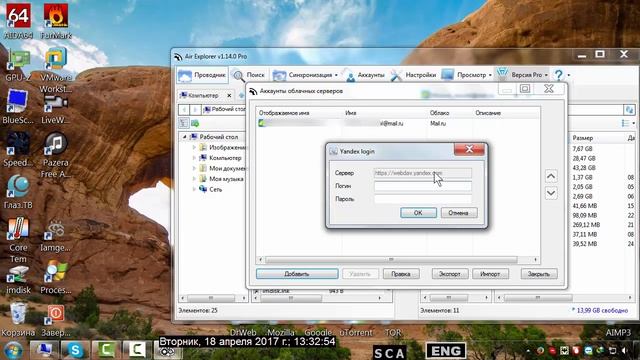Click the Экспорт button
The image size is (640, 360).
(450, 274)
